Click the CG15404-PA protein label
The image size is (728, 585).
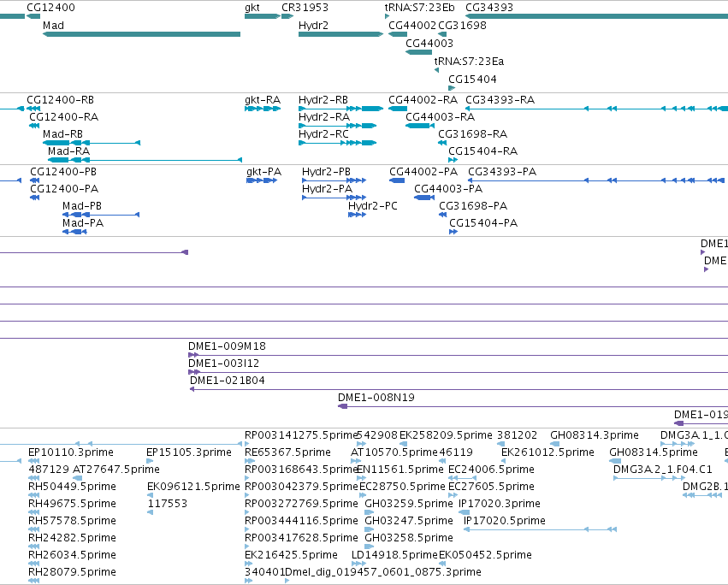click(483, 223)
